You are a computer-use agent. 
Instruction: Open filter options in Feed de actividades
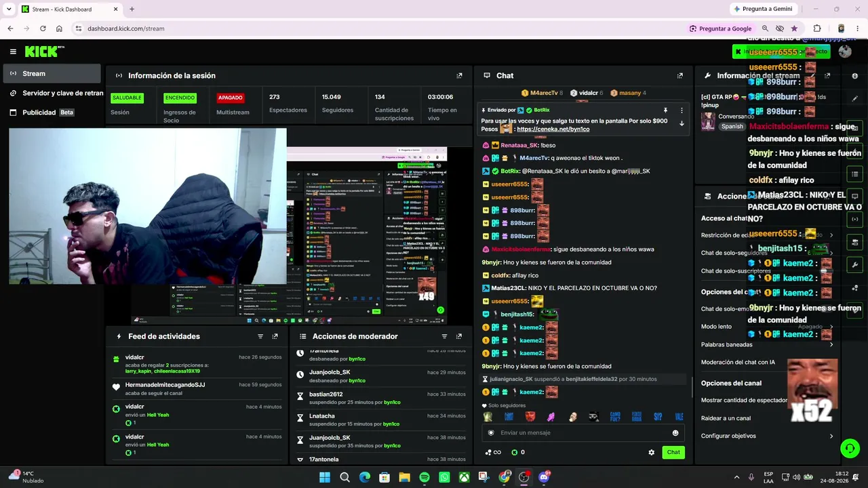click(260, 336)
